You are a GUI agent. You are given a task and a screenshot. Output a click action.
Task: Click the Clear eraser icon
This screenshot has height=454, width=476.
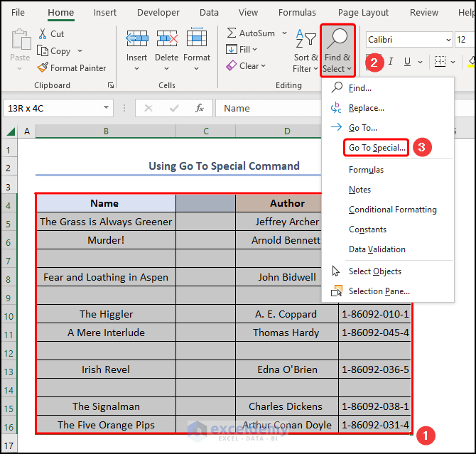point(232,65)
